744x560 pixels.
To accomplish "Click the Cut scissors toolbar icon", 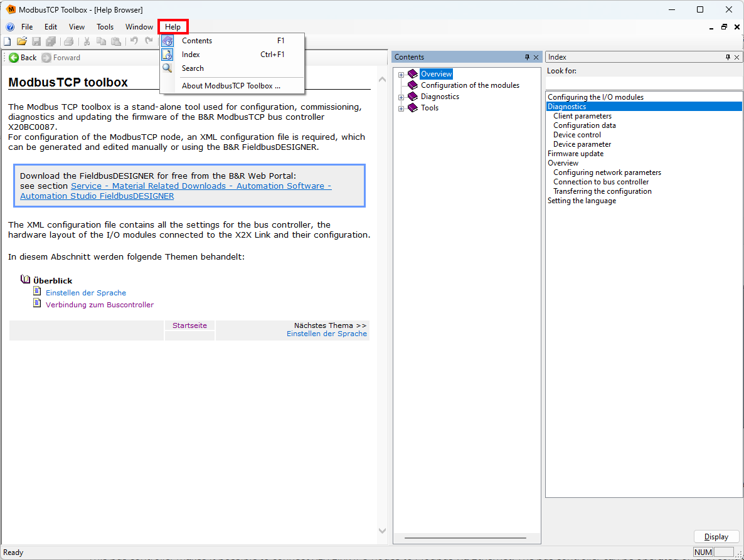I will pos(87,42).
